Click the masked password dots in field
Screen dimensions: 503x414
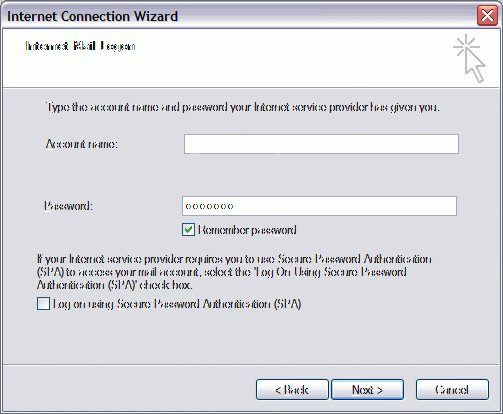pos(209,206)
